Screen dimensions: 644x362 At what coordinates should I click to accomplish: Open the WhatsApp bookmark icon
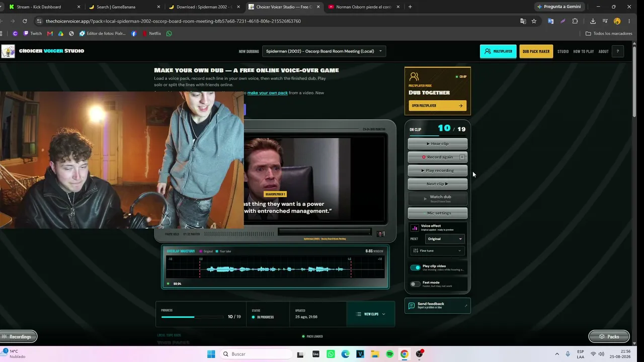pos(169,34)
